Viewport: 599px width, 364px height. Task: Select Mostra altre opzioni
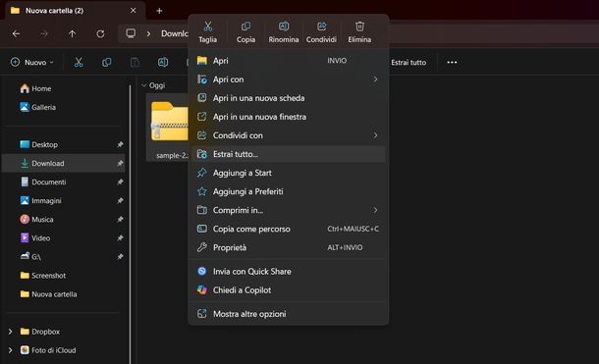[x=289, y=314]
